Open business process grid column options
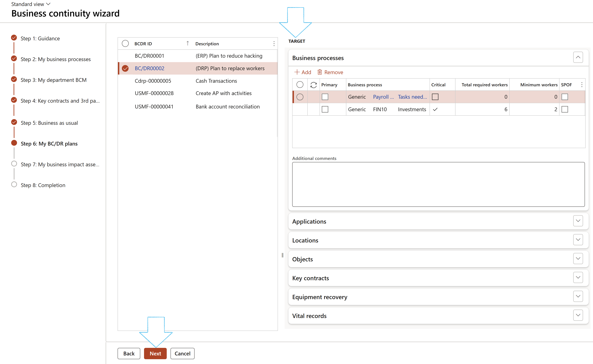593x364 pixels. click(x=582, y=85)
